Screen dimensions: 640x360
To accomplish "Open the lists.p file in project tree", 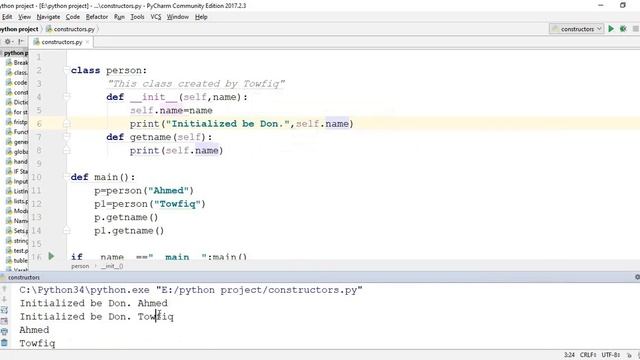I will (x=17, y=201).
